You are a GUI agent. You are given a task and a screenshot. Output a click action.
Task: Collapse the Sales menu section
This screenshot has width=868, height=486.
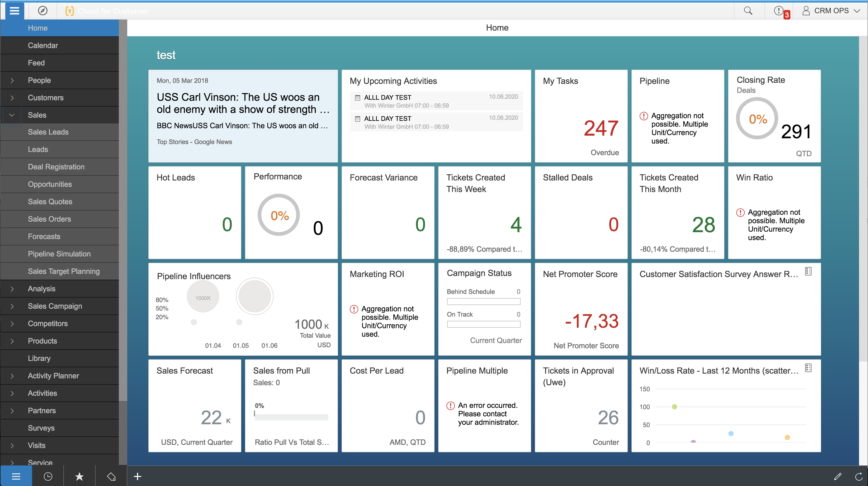(12, 115)
